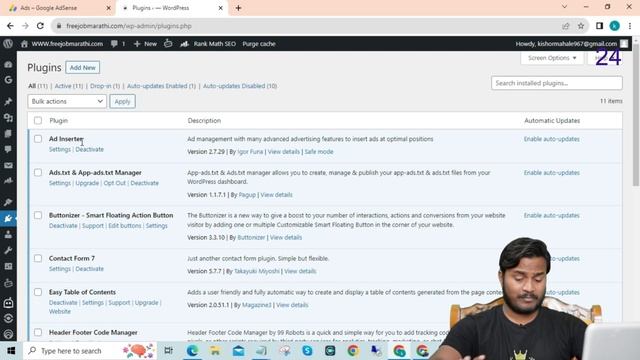
Task: Filter plugins by Active (11)
Action: coord(69,86)
